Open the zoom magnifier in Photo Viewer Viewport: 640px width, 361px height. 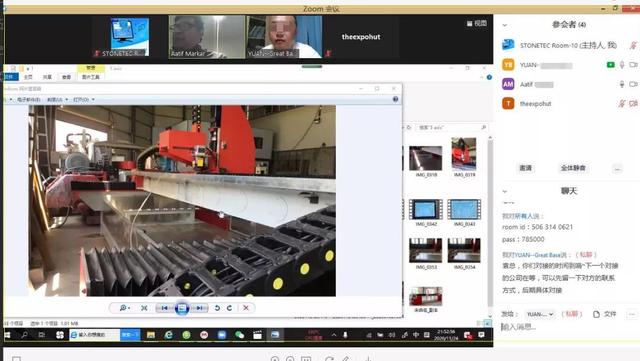click(x=124, y=308)
